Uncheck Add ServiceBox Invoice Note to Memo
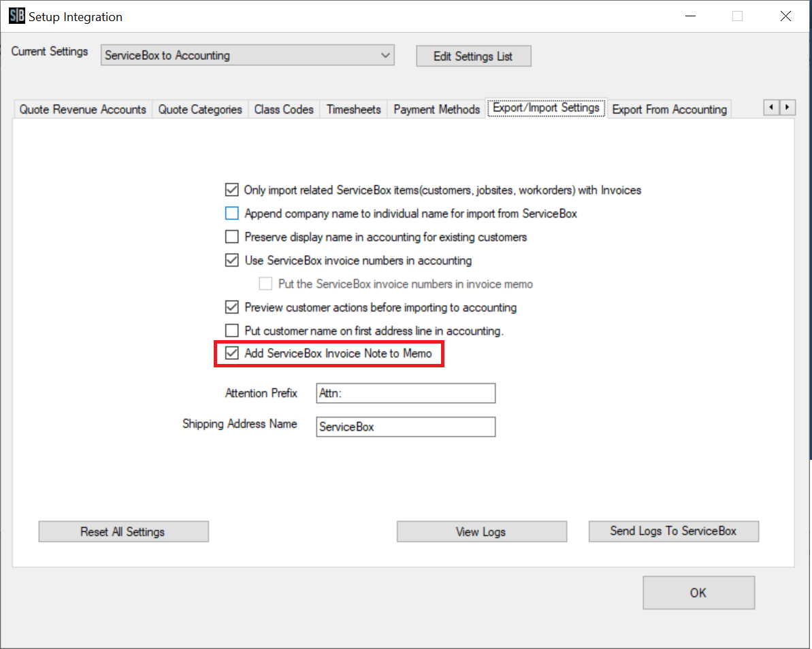This screenshot has height=649, width=812. pos(231,353)
